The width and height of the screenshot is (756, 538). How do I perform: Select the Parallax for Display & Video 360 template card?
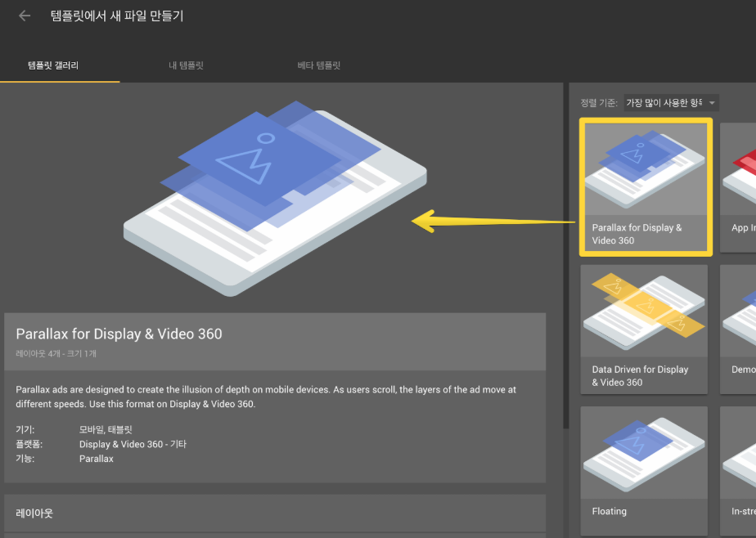click(x=646, y=186)
